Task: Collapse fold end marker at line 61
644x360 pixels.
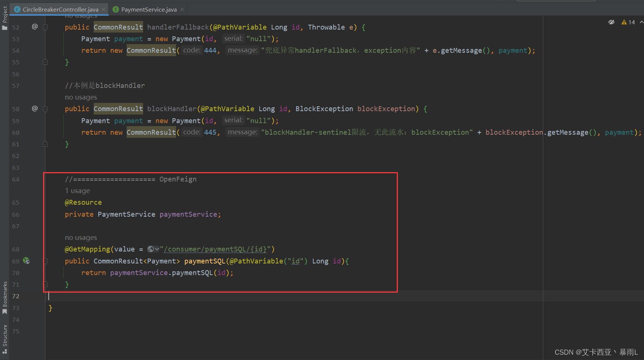Action: click(45, 144)
